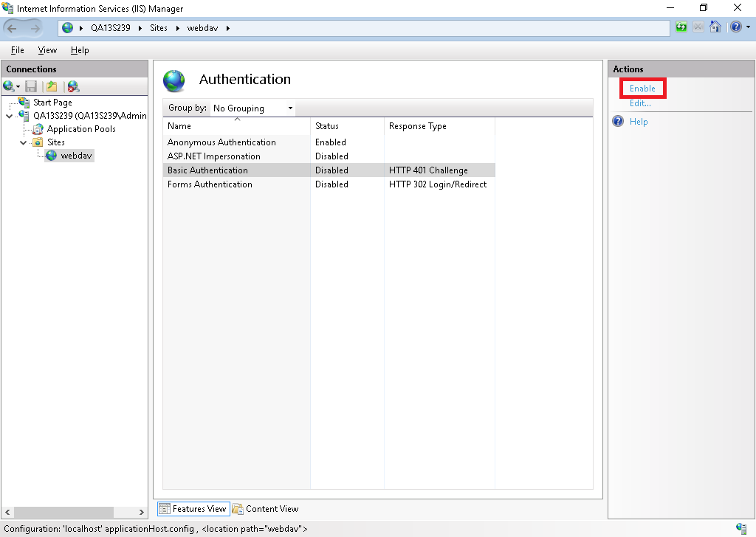
Task: Go to Home using the house icon
Action: click(x=715, y=27)
